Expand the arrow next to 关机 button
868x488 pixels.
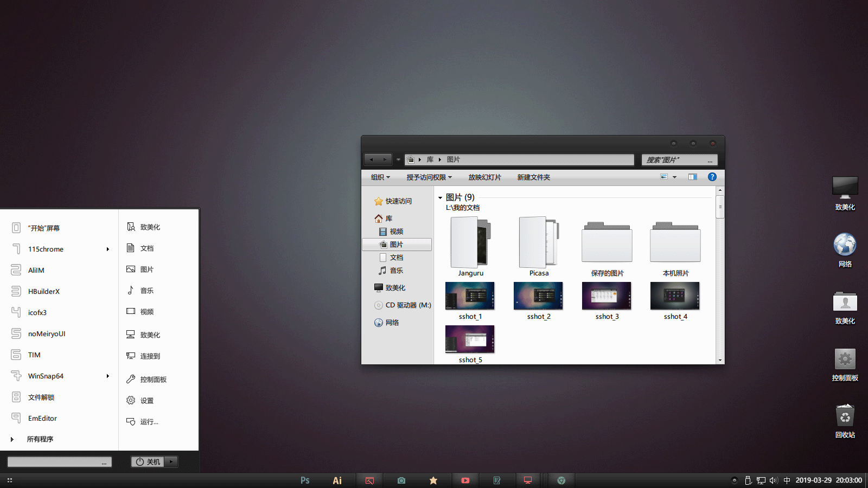tap(171, 462)
